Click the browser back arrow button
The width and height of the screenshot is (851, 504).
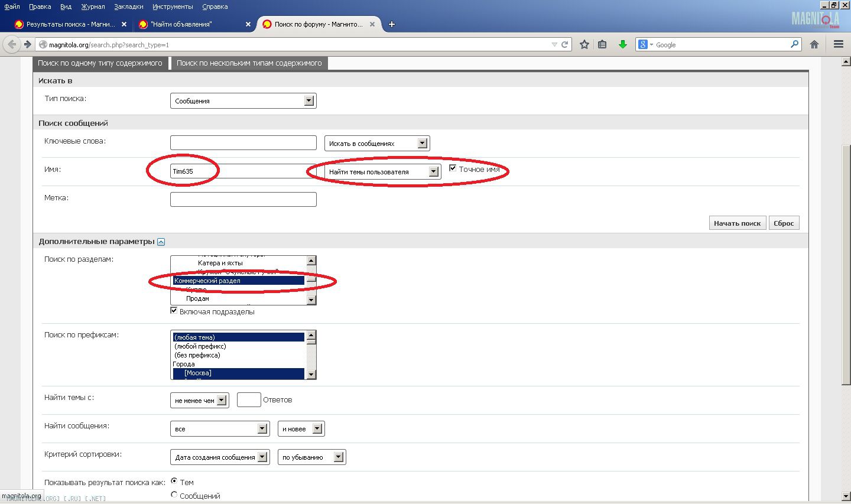[12, 44]
